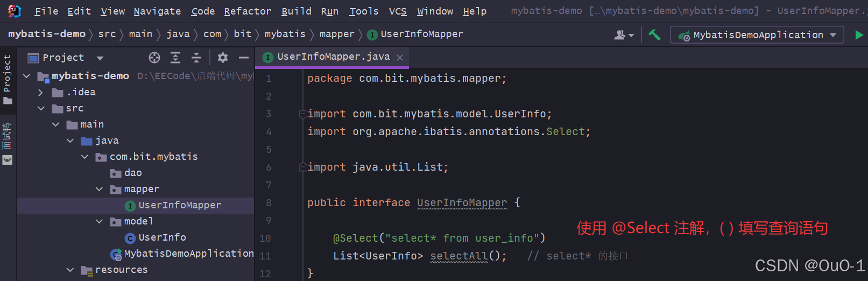This screenshot has height=281, width=868.
Task: Click interface icon on the editor tab
Action: 267,57
